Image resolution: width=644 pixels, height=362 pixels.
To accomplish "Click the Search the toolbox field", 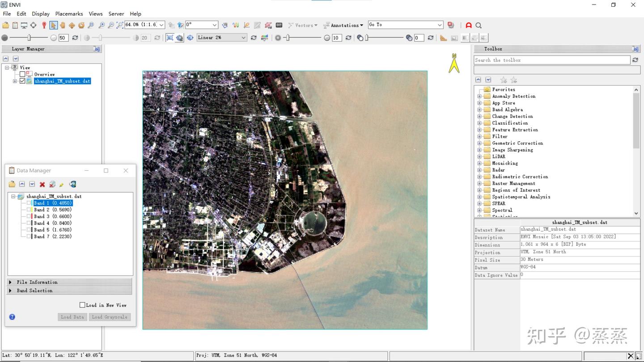I will 551,60.
